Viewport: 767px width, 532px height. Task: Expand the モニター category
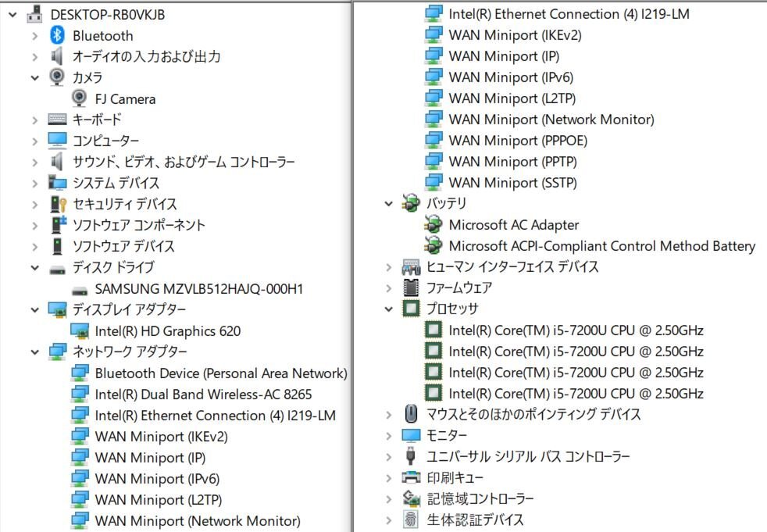[x=389, y=435]
